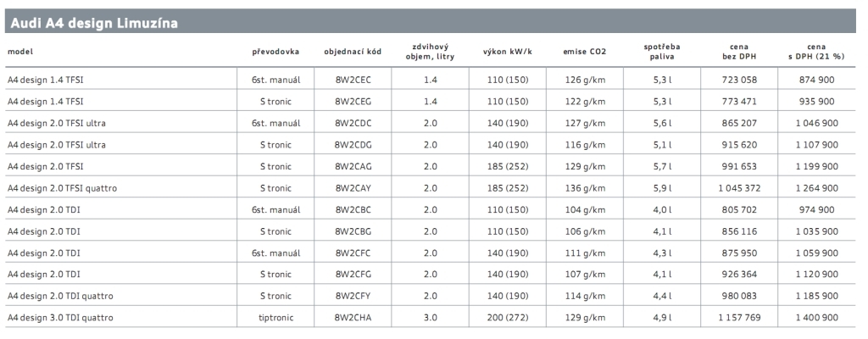Click the 'A4 design 3.0 TDI quattro' row label
The image size is (868, 339).
pos(59,318)
